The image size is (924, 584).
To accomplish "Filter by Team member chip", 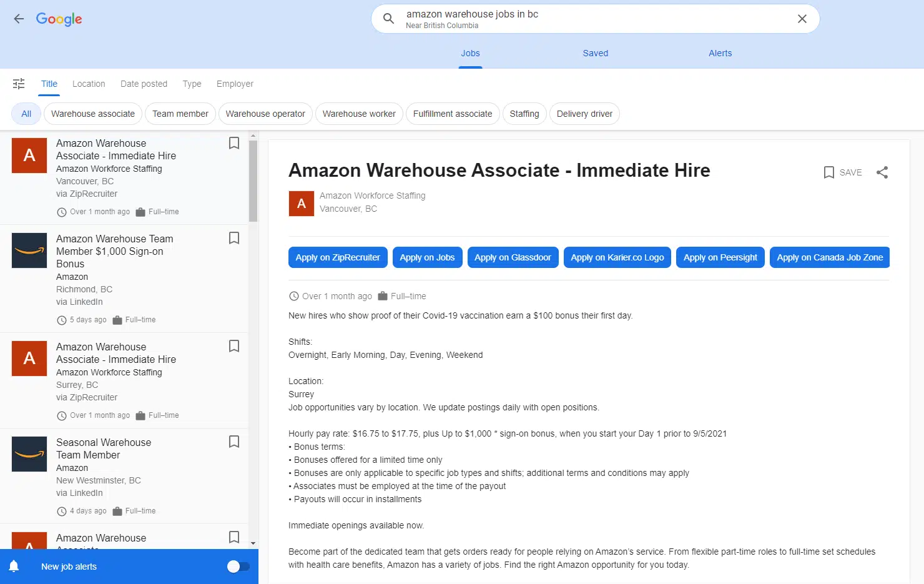I will click(180, 114).
